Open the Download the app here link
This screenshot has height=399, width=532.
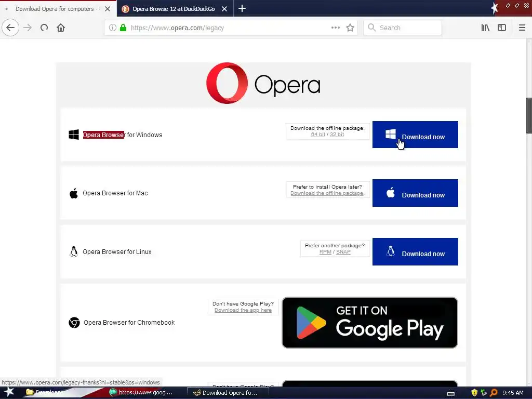(x=243, y=310)
